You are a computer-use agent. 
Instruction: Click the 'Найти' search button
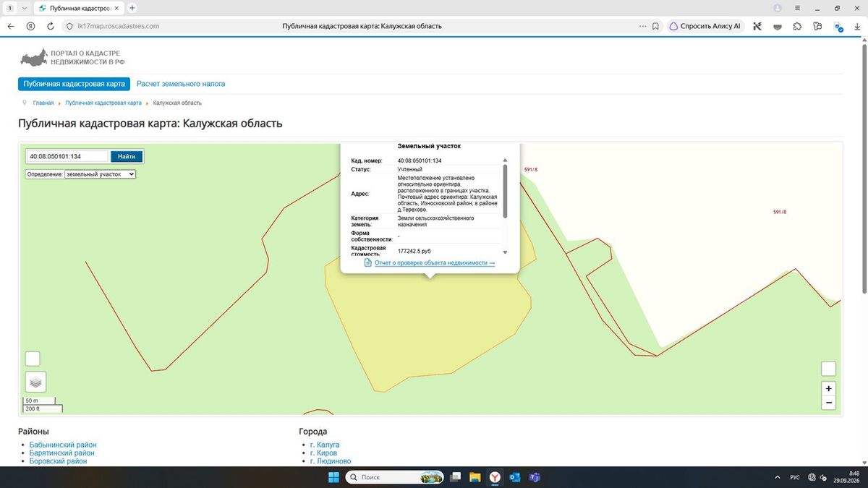[127, 156]
